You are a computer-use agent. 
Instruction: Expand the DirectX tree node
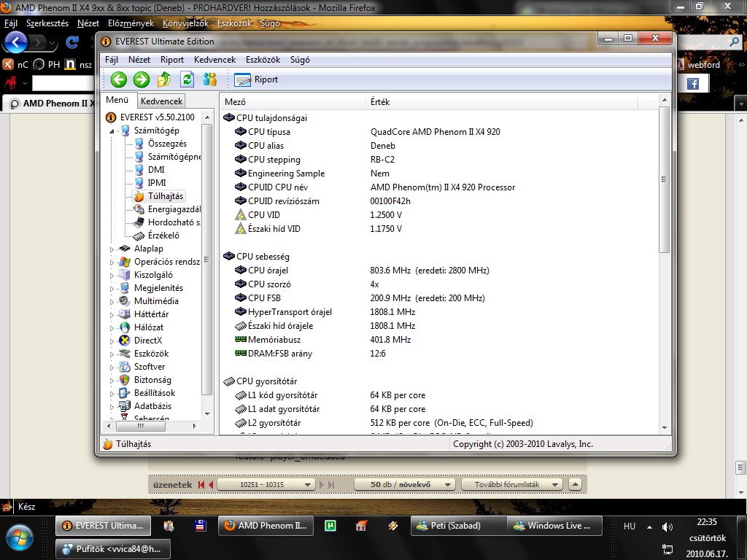[x=112, y=341]
